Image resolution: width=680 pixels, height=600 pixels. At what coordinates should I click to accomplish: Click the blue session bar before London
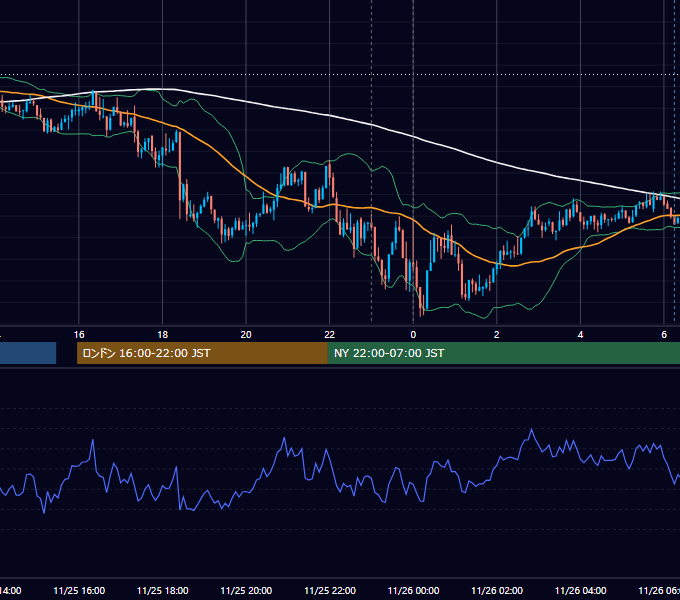[x=28, y=353]
